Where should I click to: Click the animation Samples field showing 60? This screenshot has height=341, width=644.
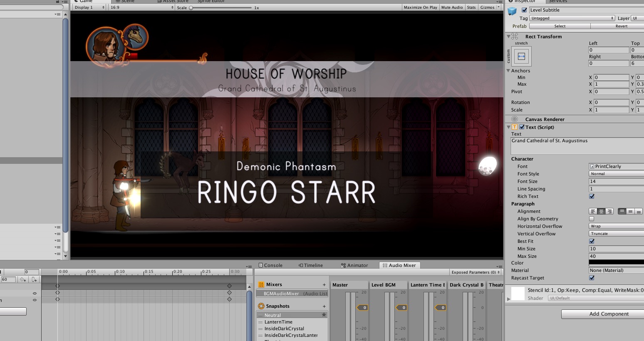[8, 279]
